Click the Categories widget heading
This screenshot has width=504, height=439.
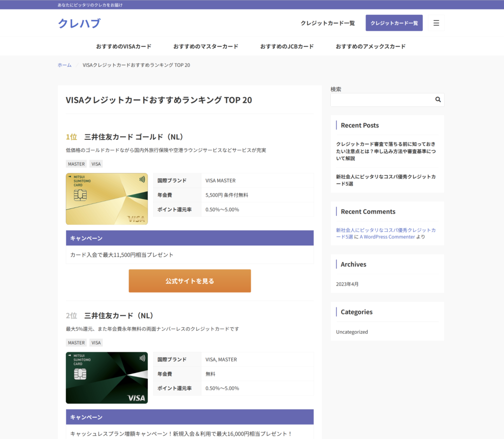(x=356, y=312)
